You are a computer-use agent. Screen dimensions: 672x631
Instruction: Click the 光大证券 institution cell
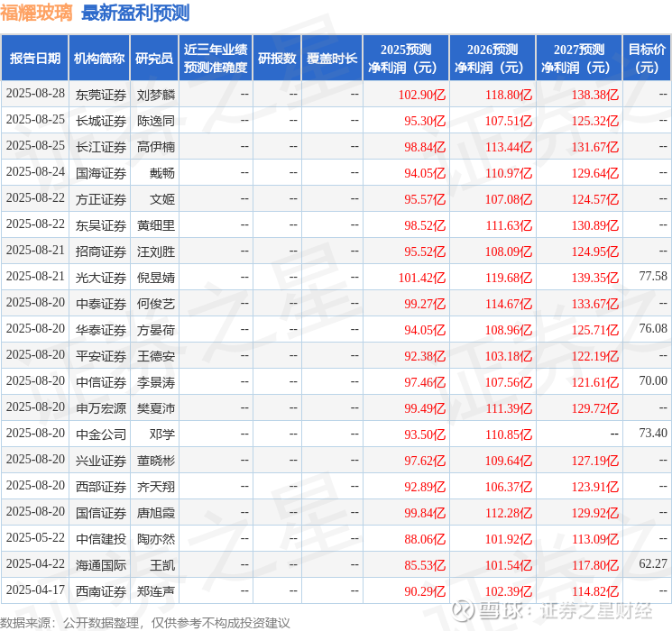pyautogui.click(x=101, y=278)
